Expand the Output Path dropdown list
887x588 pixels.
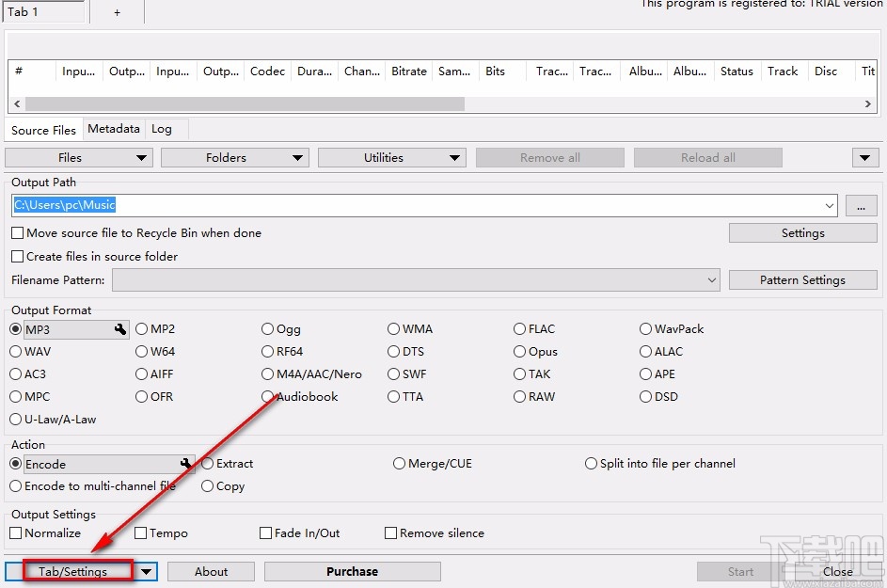830,205
